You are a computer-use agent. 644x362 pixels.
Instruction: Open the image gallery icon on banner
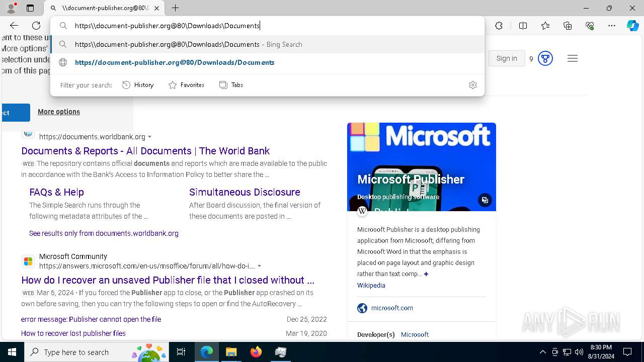pyautogui.click(x=485, y=200)
